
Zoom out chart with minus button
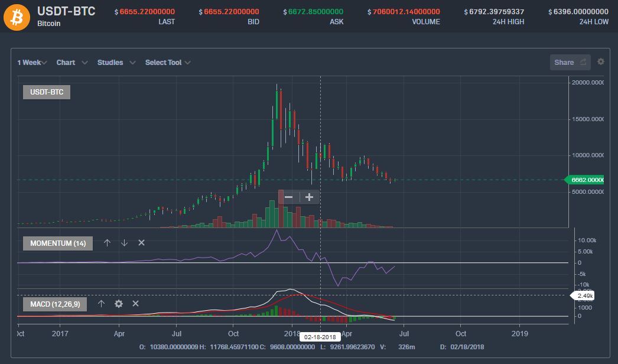click(288, 197)
